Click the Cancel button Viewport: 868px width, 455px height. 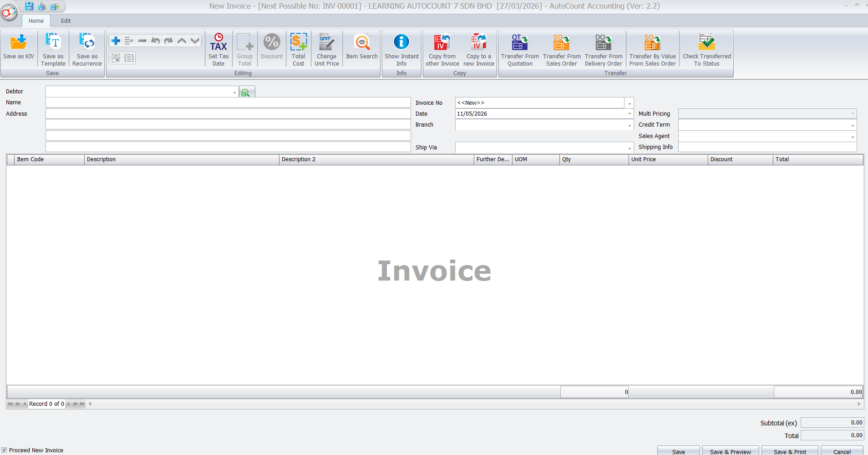[x=842, y=451]
